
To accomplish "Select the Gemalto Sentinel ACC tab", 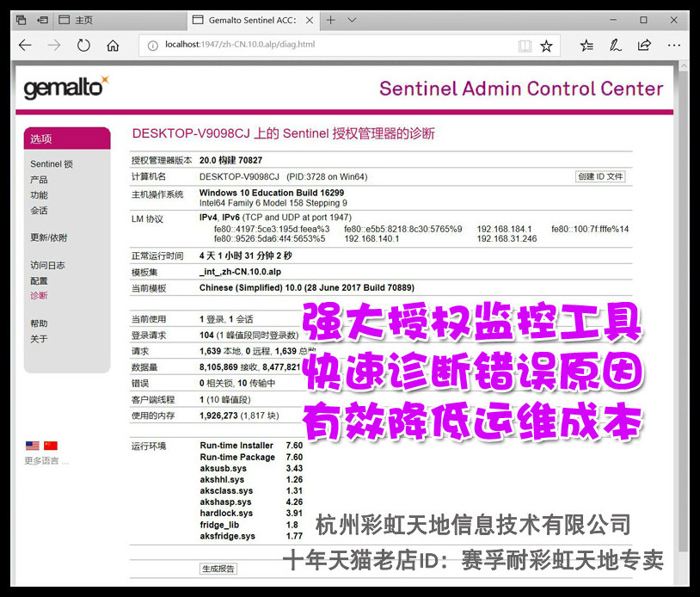I will tap(252, 20).
